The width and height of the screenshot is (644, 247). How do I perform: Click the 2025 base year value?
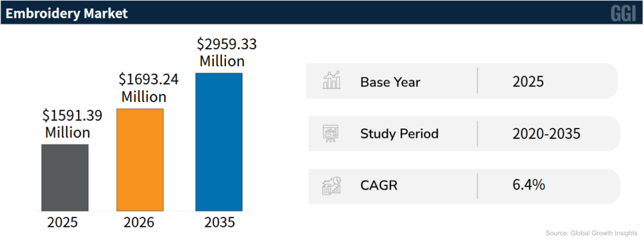point(528,82)
